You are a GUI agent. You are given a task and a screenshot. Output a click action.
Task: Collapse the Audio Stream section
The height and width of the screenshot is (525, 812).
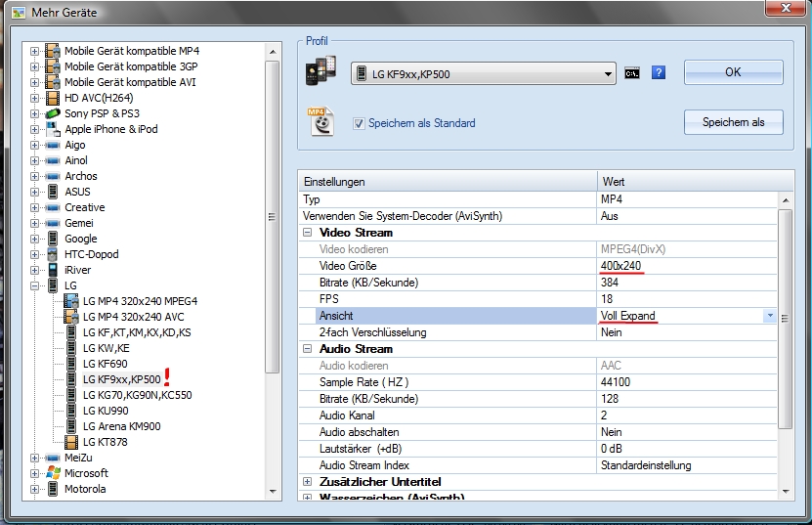(307, 349)
